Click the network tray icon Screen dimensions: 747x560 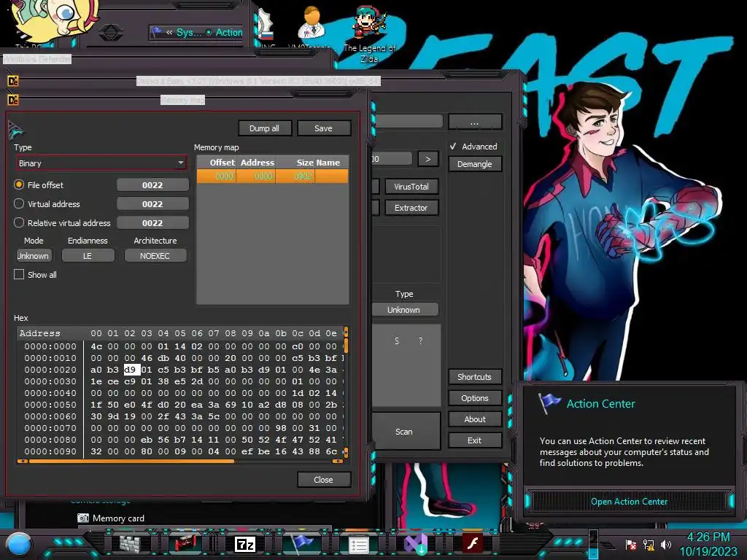click(649, 544)
